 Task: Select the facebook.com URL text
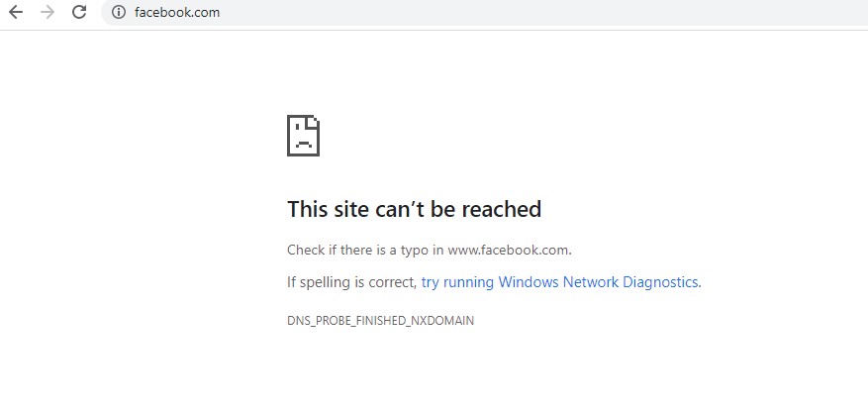pos(177,12)
